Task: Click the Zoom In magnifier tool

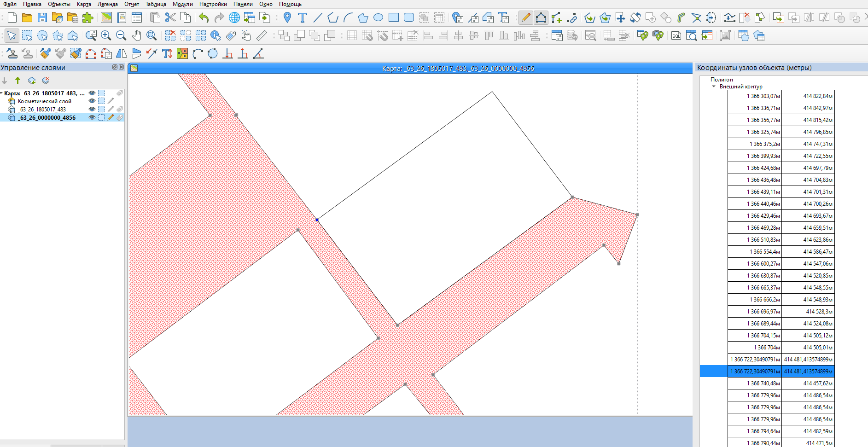Action: (106, 35)
